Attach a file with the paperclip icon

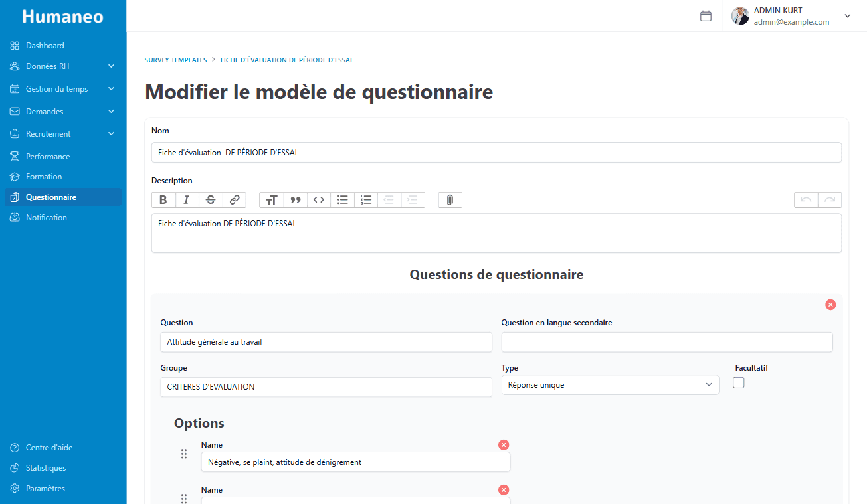click(450, 200)
